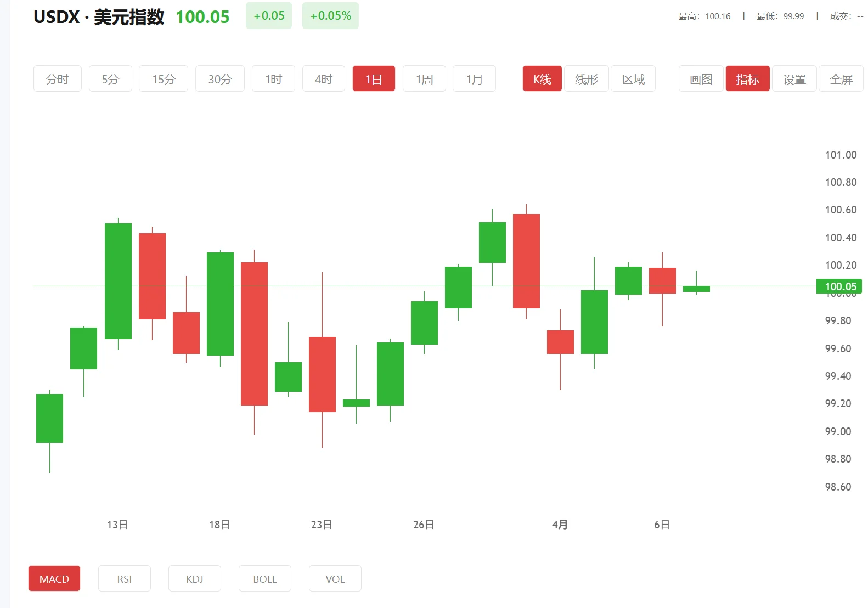868x608 pixels.
Task: Switch to the 分时 timeframe
Action: (x=58, y=79)
